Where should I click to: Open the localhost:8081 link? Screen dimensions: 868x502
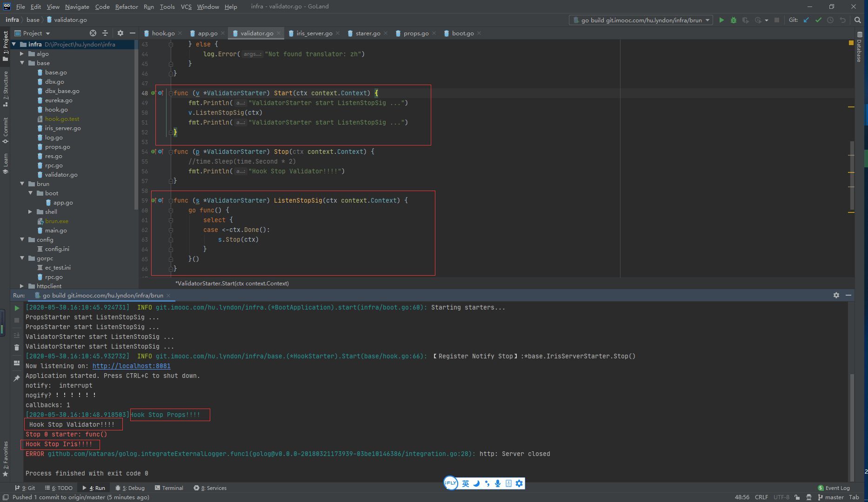click(131, 366)
